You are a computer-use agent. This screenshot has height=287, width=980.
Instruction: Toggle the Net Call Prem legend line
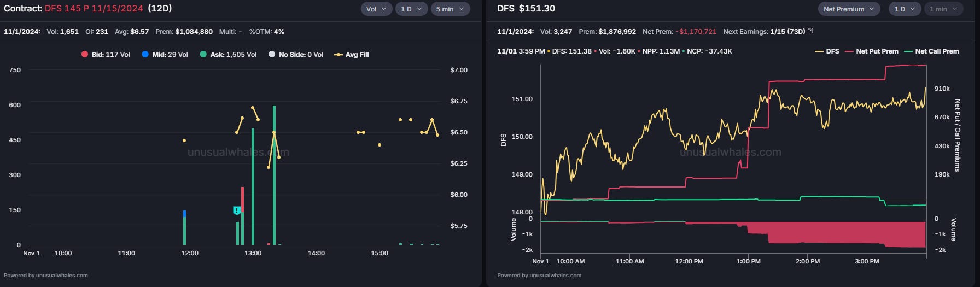[931, 51]
